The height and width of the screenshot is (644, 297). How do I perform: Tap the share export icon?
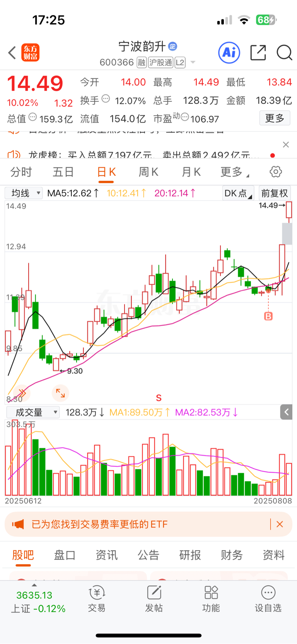pyautogui.click(x=258, y=53)
